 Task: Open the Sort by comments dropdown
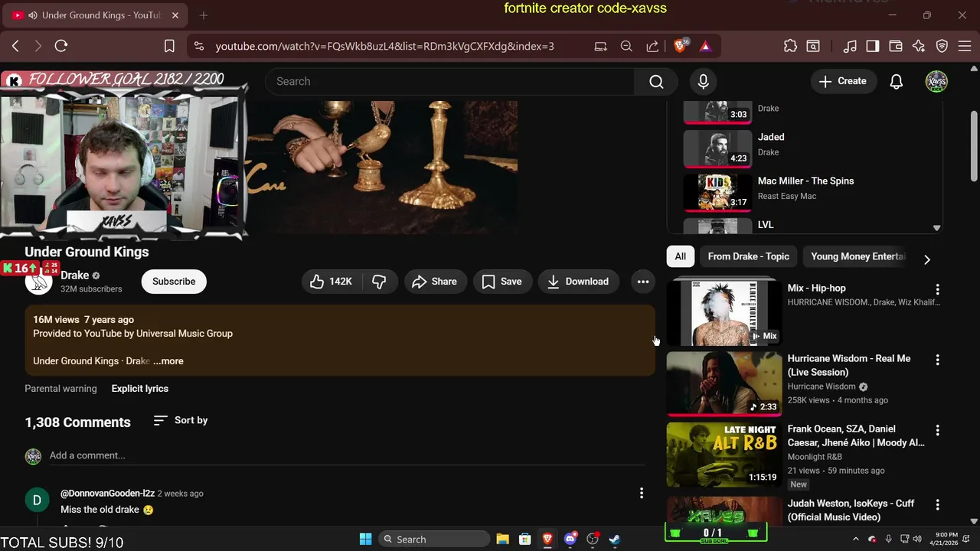coord(181,420)
